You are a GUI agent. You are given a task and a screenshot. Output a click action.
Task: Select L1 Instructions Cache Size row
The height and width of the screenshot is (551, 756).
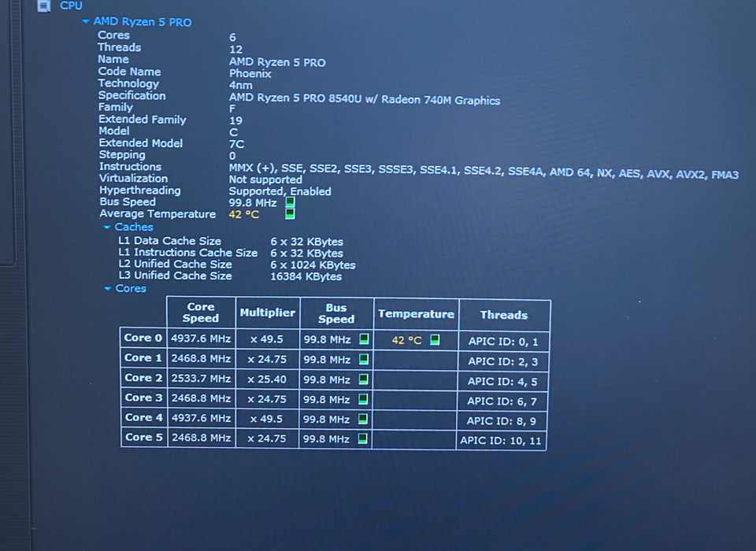pos(231,253)
